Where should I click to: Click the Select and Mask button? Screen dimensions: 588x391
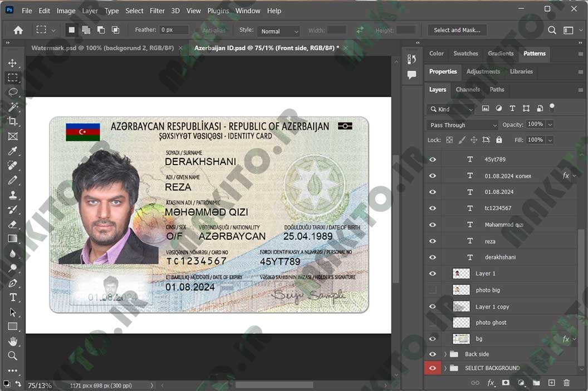coord(457,30)
